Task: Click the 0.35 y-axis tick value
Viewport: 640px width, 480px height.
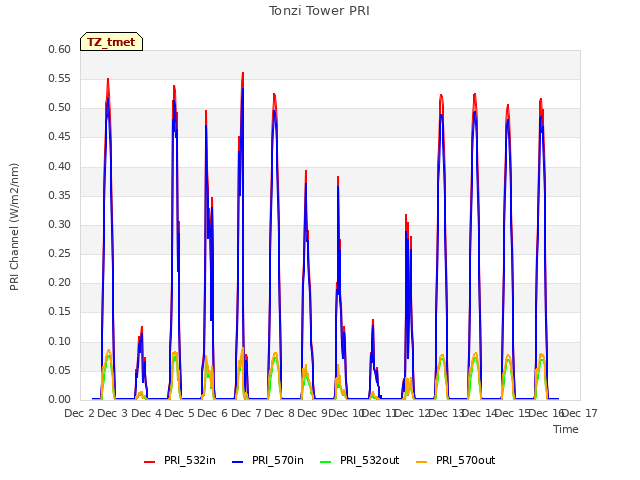Action: (x=60, y=195)
